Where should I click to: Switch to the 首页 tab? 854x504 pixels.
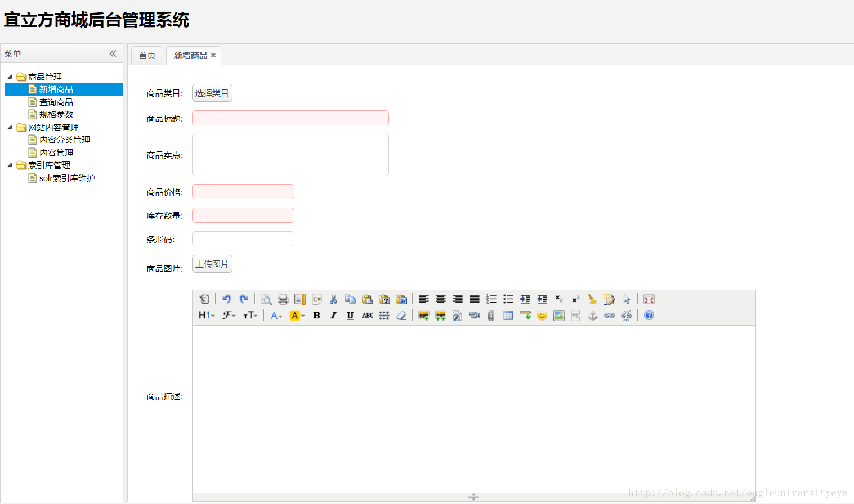pyautogui.click(x=147, y=56)
